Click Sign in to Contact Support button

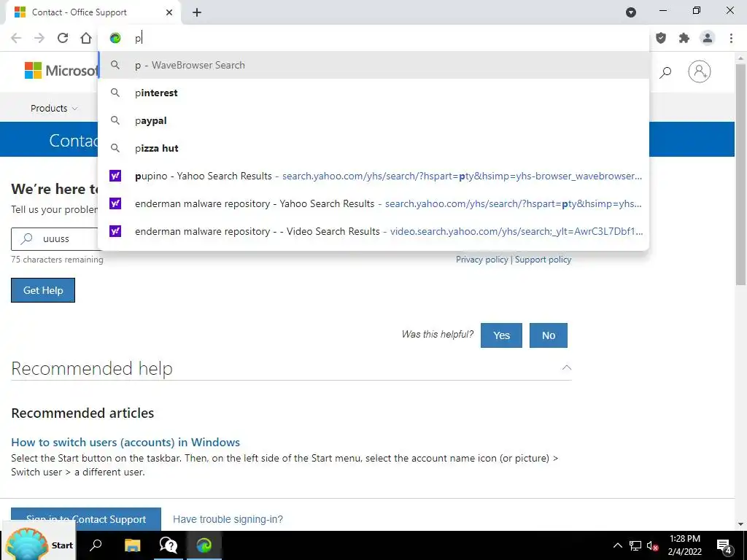point(86,519)
